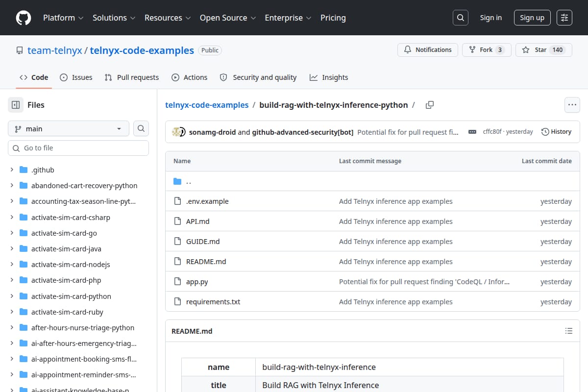
Task: Select activate-sim-card-php in tree
Action: 66,280
